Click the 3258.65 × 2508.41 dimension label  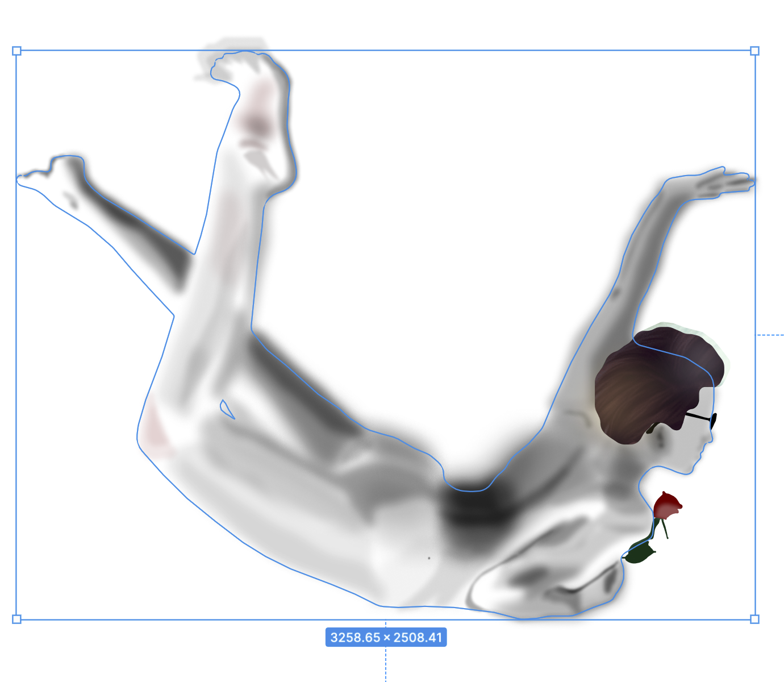point(386,637)
